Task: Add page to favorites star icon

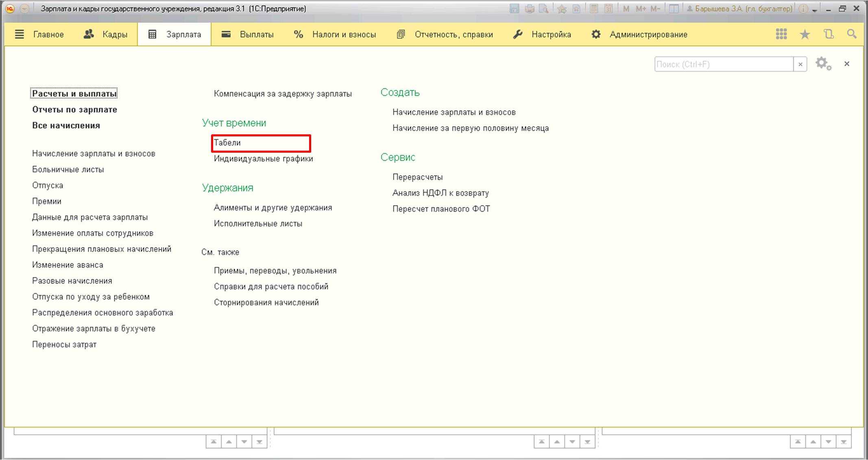Action: point(562,9)
